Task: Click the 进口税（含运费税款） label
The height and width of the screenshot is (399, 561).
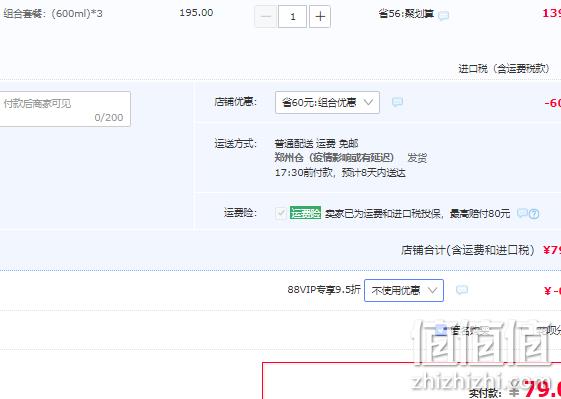Action: 504,68
